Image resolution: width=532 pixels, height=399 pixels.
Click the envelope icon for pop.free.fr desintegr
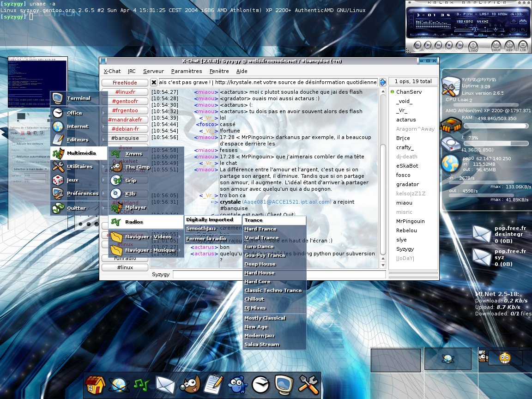[482, 234]
